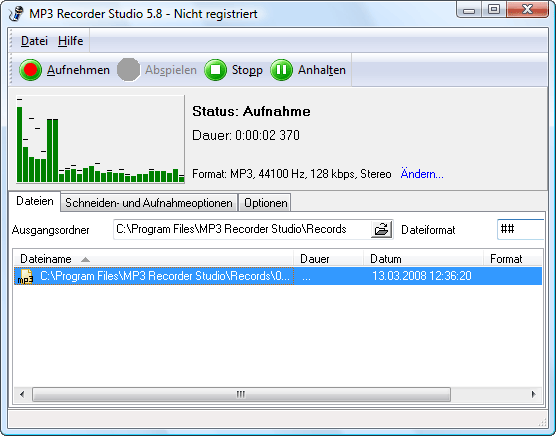Sort list by Dauer column header
This screenshot has width=556, height=436.
pos(329,259)
